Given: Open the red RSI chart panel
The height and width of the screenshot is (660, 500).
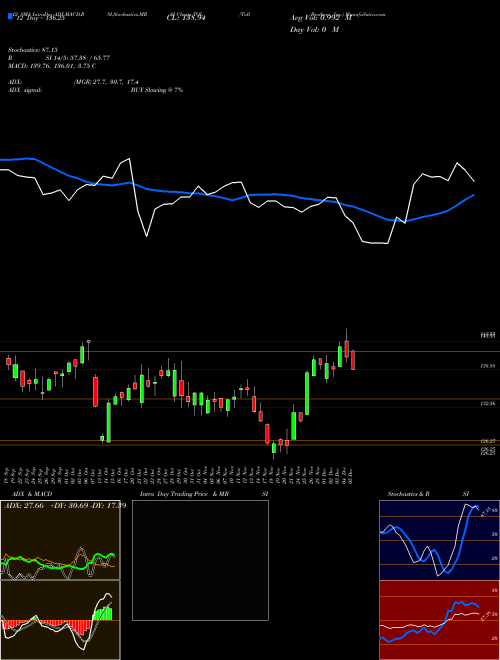Looking at the screenshot, I should point(439,620).
